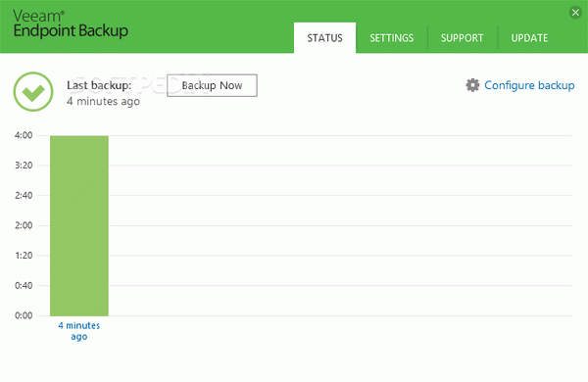The width and height of the screenshot is (588, 382).
Task: Click the green checkmark status icon
Action: click(x=33, y=91)
